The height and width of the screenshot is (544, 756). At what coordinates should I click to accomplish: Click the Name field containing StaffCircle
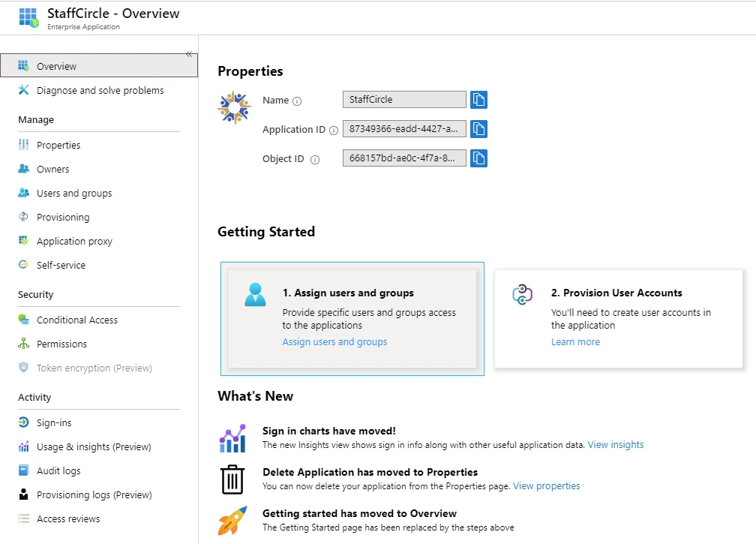click(404, 99)
